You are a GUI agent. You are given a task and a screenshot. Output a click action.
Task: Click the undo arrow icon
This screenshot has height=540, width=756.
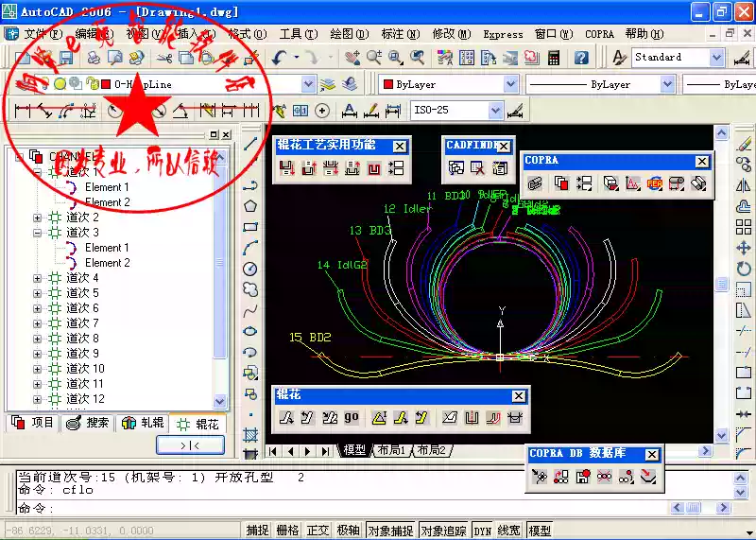(x=279, y=58)
